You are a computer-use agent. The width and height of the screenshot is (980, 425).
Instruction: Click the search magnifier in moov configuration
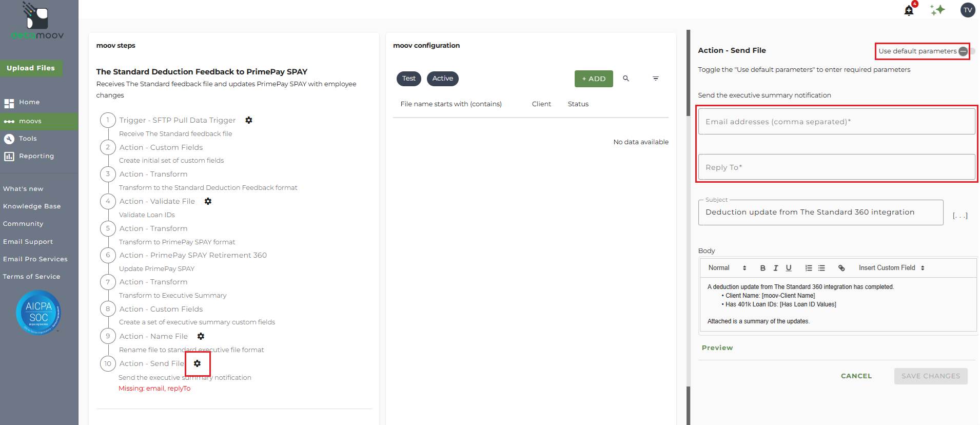pyautogui.click(x=626, y=79)
